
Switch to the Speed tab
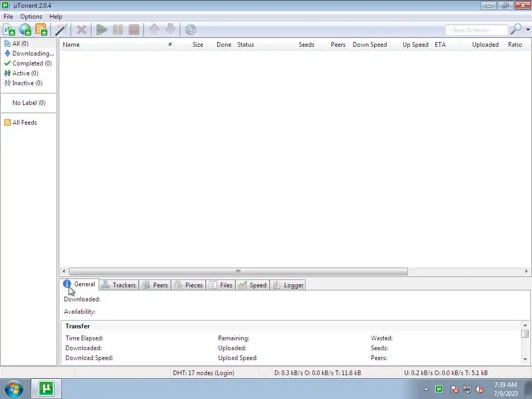(252, 285)
